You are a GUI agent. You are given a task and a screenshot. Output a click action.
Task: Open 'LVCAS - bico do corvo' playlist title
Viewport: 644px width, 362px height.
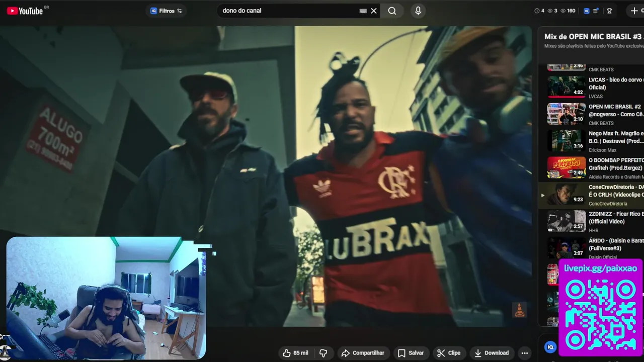pyautogui.click(x=616, y=83)
